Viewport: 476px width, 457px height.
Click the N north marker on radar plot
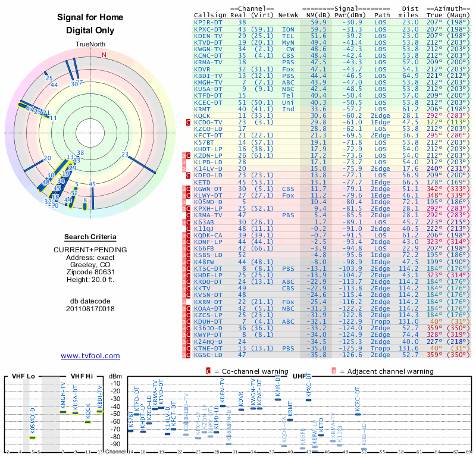click(x=104, y=55)
